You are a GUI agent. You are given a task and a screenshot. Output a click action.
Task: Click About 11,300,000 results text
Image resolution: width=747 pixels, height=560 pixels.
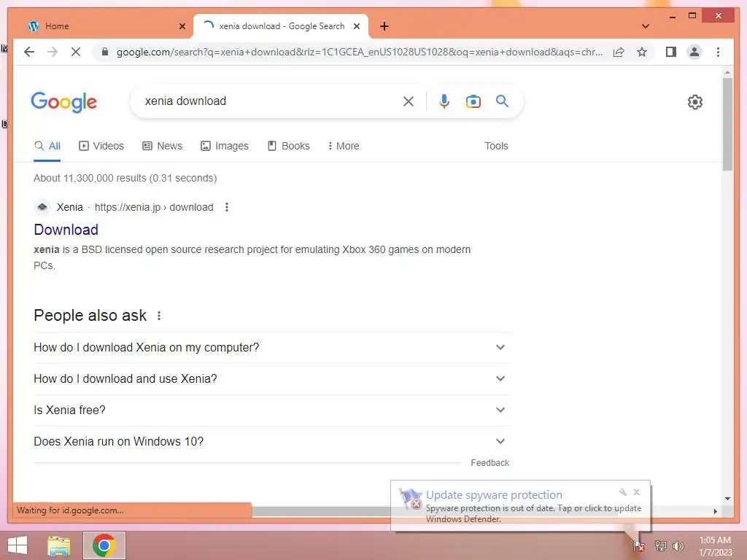tap(125, 178)
